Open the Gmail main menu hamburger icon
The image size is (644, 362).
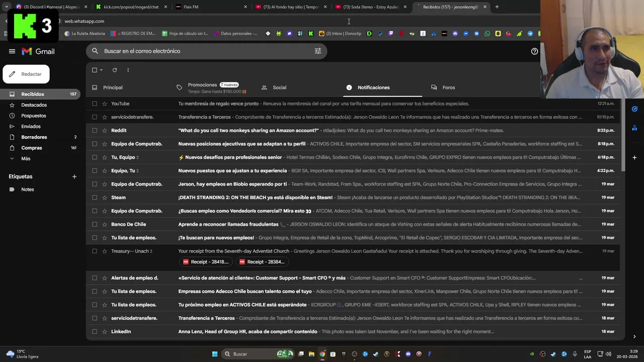(12, 51)
